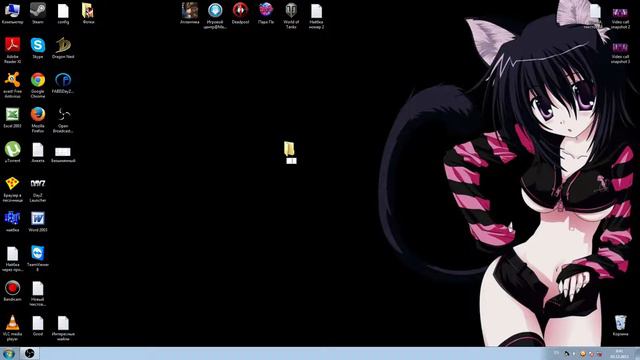The image size is (640, 360).
Task: Open the Windows Start menu
Action: tap(9, 353)
